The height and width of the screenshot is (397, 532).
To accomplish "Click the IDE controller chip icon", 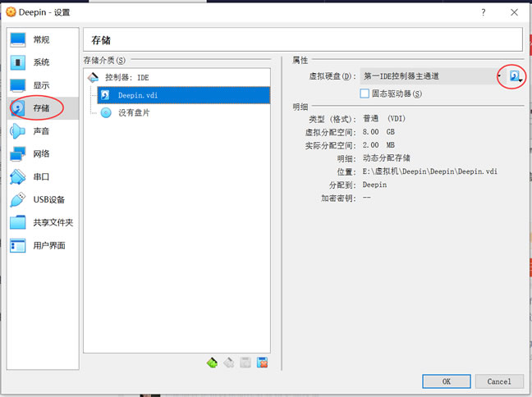I will [x=93, y=78].
